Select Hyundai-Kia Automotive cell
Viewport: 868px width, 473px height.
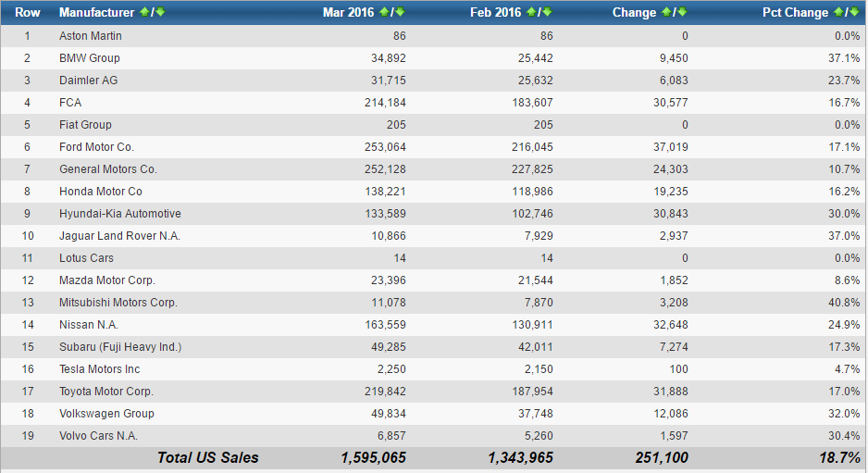[120, 213]
